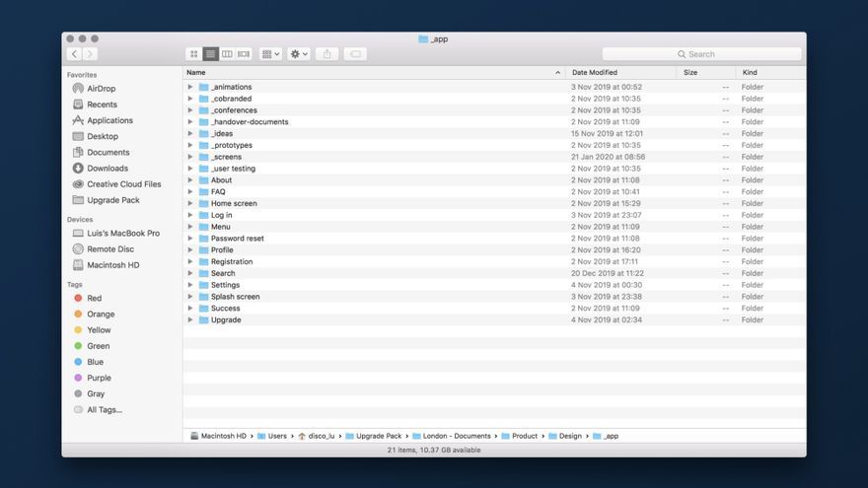Click disco_lu in the path bar
This screenshot has width=868, height=488.
(x=316, y=436)
